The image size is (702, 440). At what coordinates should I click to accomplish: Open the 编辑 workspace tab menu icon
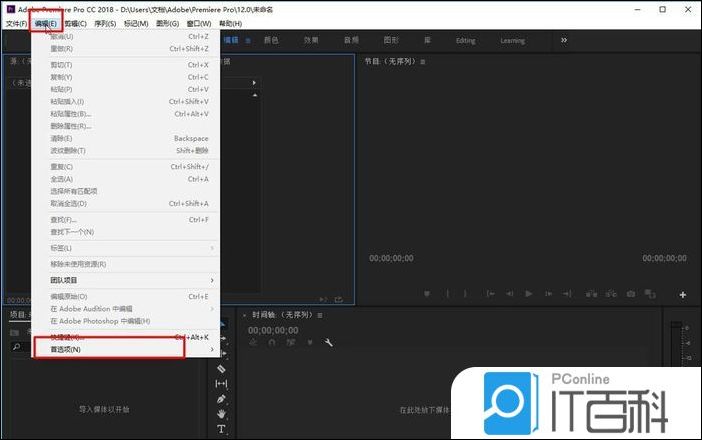pos(248,41)
